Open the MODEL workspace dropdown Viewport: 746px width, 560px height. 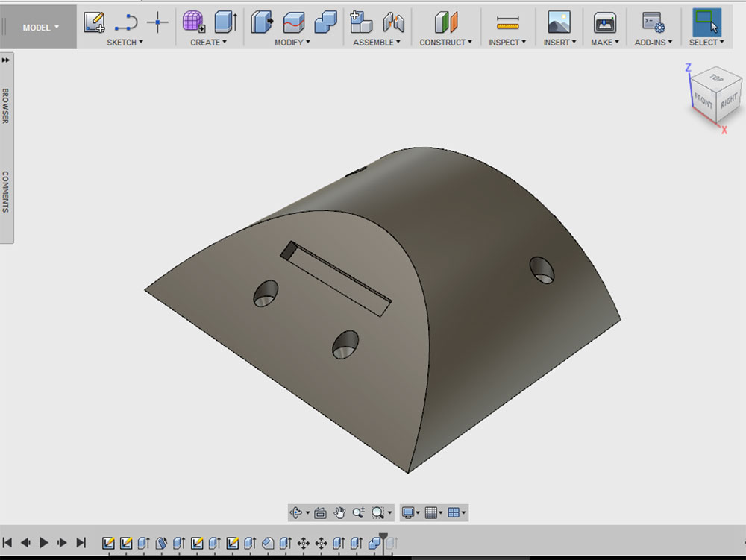40,28
